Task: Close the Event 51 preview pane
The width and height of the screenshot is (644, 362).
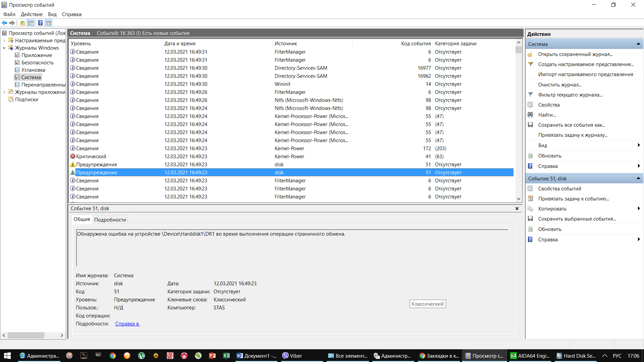Action: 517,208
